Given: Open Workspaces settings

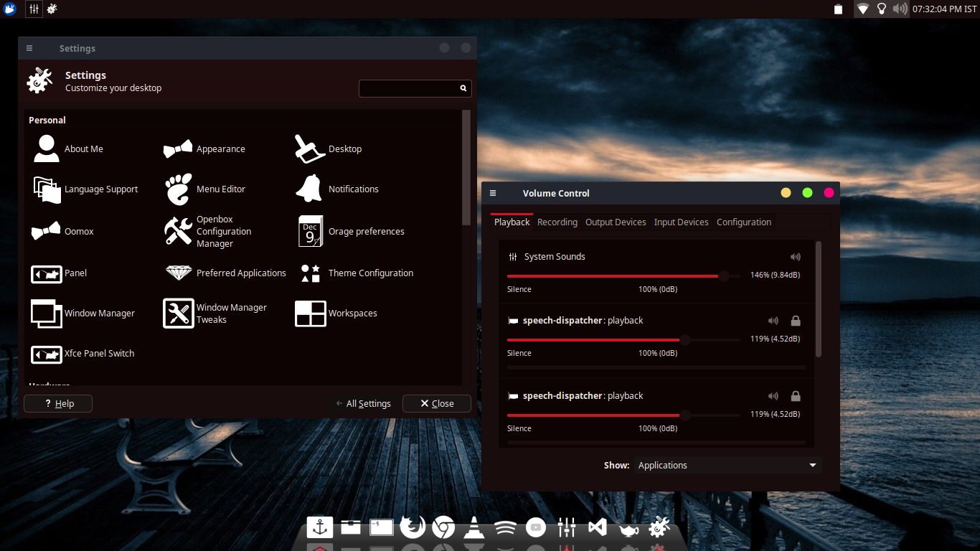Looking at the screenshot, I should pyautogui.click(x=336, y=314).
